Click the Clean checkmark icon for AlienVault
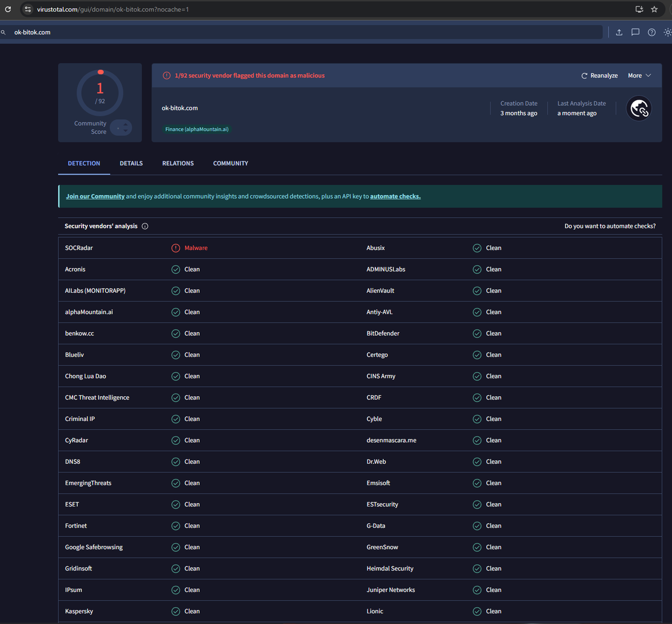672x624 pixels. click(477, 290)
